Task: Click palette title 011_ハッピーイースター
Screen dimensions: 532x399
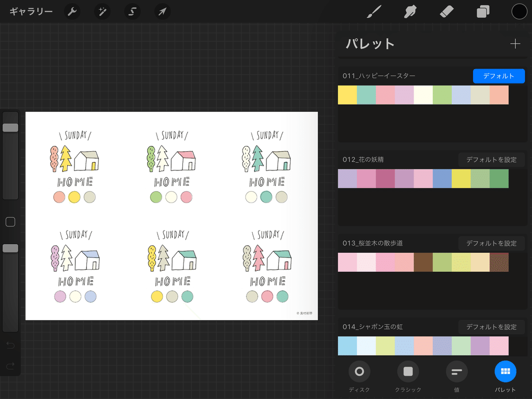Action: click(379, 76)
